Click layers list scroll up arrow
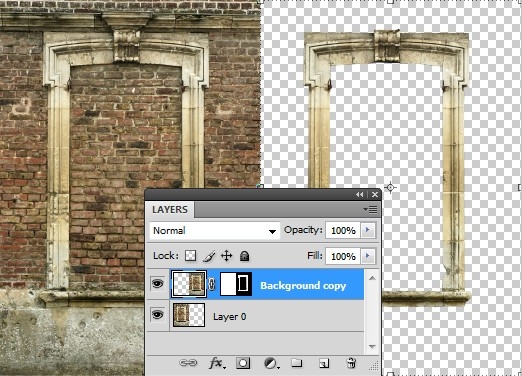 coord(372,278)
